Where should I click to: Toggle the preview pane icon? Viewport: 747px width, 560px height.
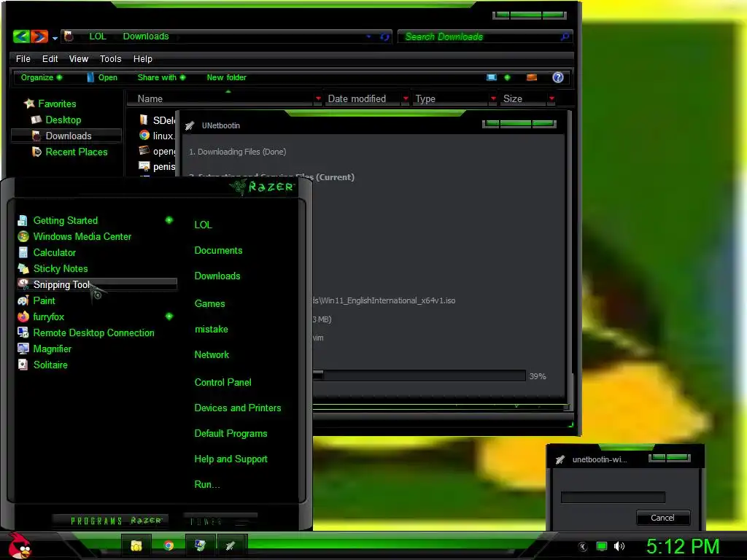click(532, 77)
